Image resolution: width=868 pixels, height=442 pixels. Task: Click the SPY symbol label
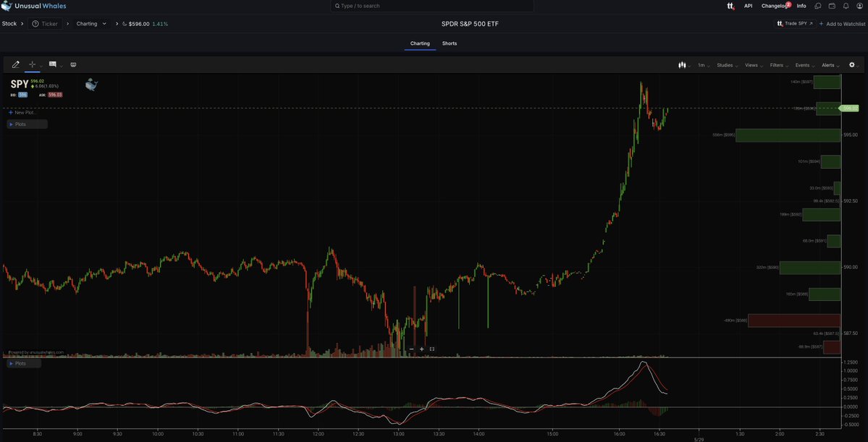[x=20, y=84]
